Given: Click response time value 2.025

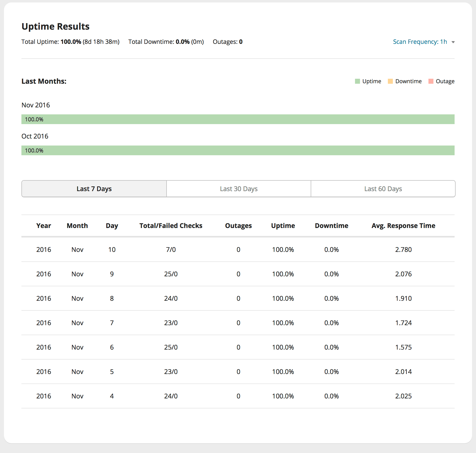Looking at the screenshot, I should (404, 396).
